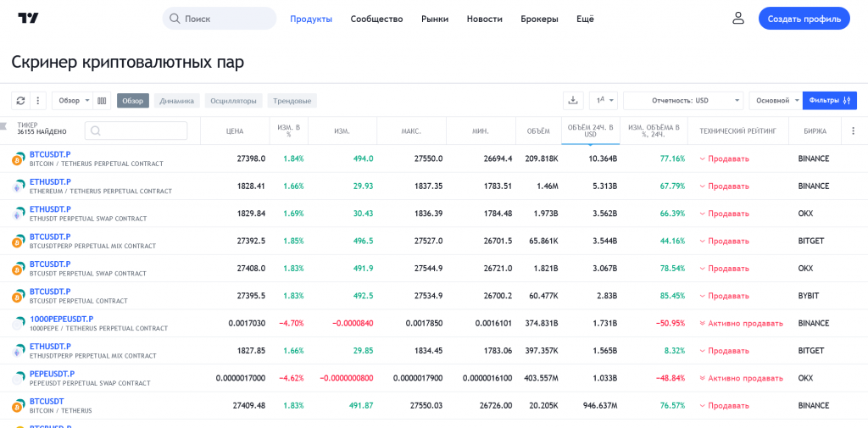
Task: Click the −50.95% volume change value
Action: [670, 324]
